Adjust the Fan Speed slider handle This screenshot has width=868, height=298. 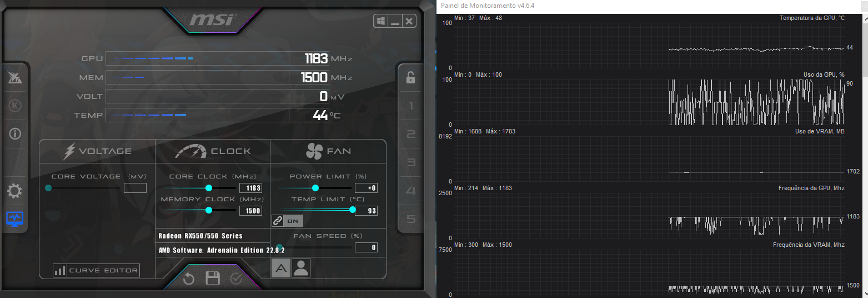coord(279,247)
